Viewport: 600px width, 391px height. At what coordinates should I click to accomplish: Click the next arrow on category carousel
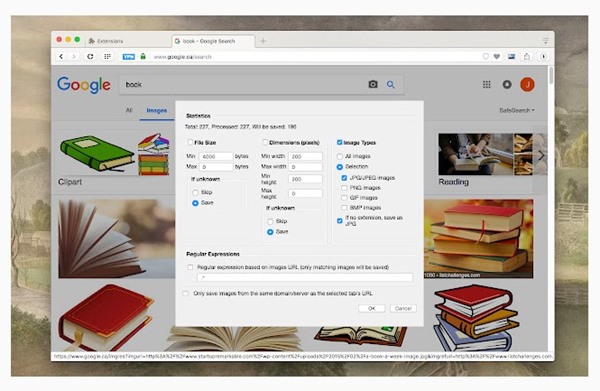[x=541, y=155]
